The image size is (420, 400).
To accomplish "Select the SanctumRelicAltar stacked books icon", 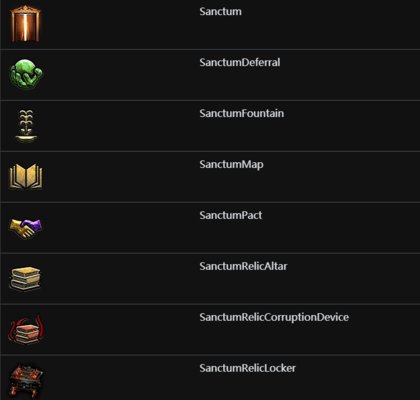I will click(26, 278).
